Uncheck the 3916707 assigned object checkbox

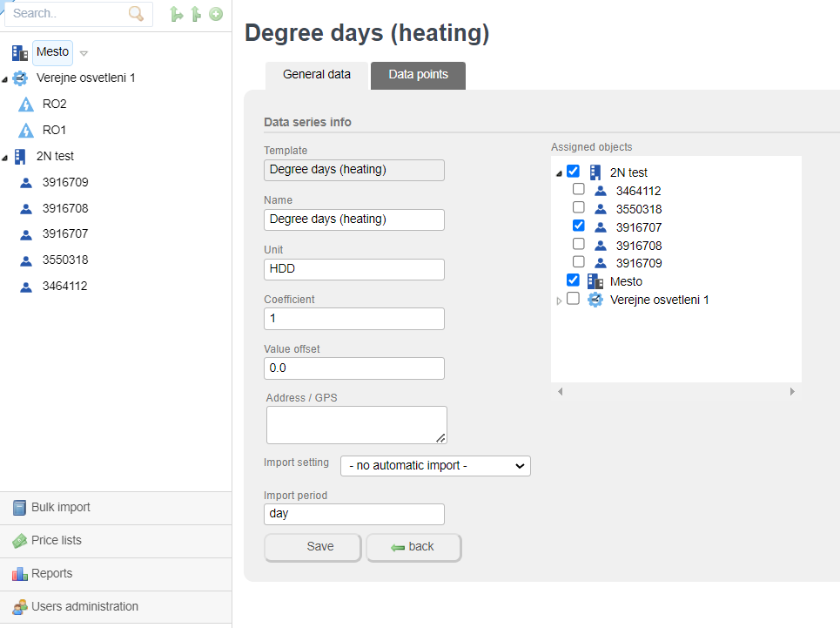[x=578, y=226]
